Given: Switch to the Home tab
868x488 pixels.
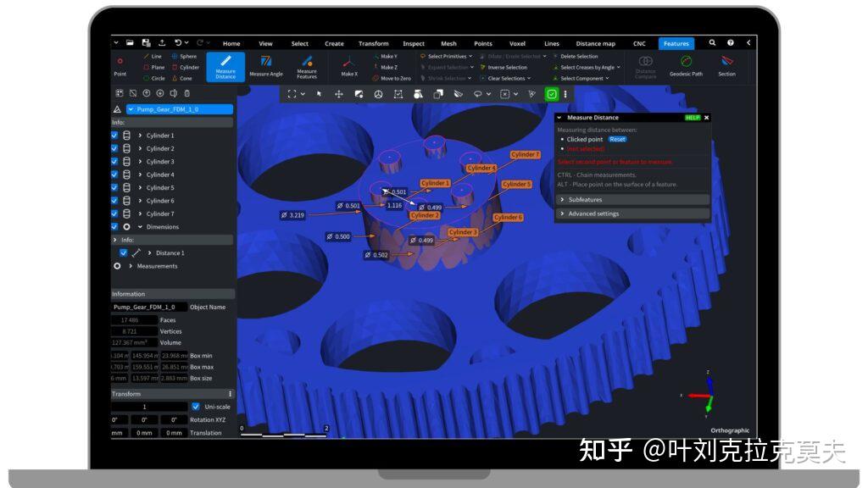Looking at the screenshot, I should [x=231, y=44].
